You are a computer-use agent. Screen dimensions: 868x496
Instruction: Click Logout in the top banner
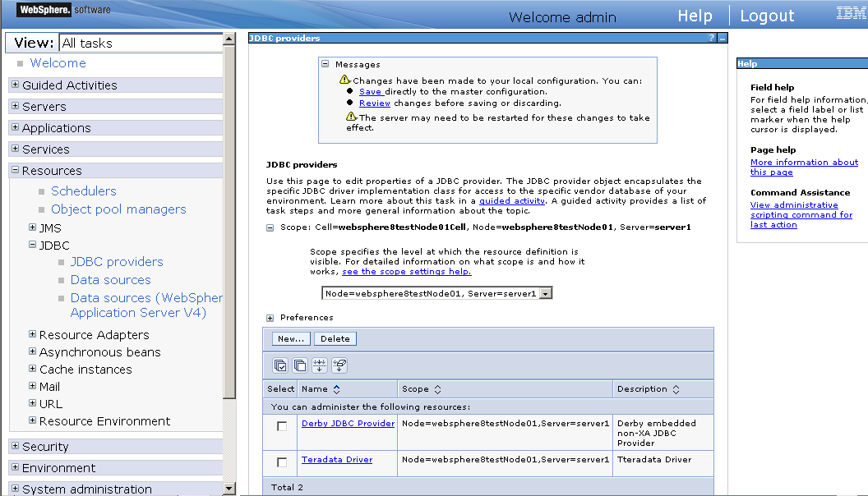pyautogui.click(x=766, y=15)
